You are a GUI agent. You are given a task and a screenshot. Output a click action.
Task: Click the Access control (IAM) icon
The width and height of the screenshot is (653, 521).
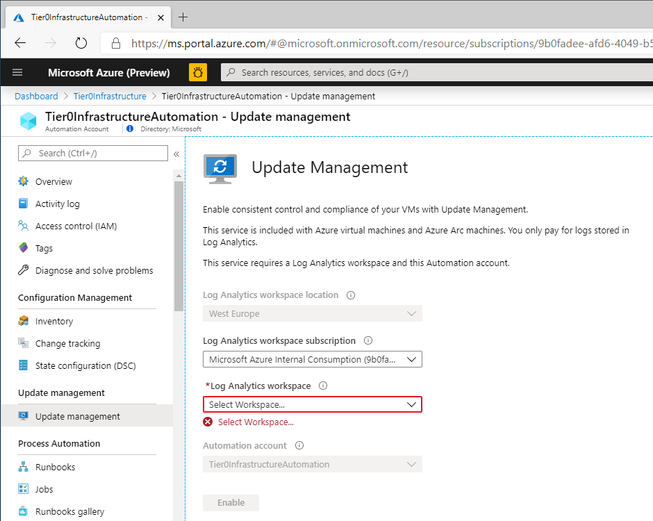coord(23,226)
